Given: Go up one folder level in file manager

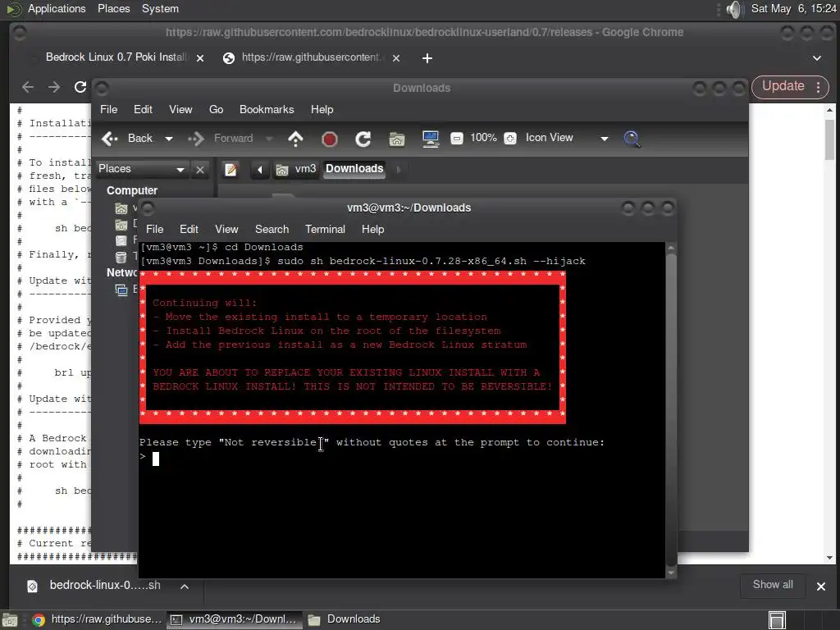Looking at the screenshot, I should click(x=295, y=139).
